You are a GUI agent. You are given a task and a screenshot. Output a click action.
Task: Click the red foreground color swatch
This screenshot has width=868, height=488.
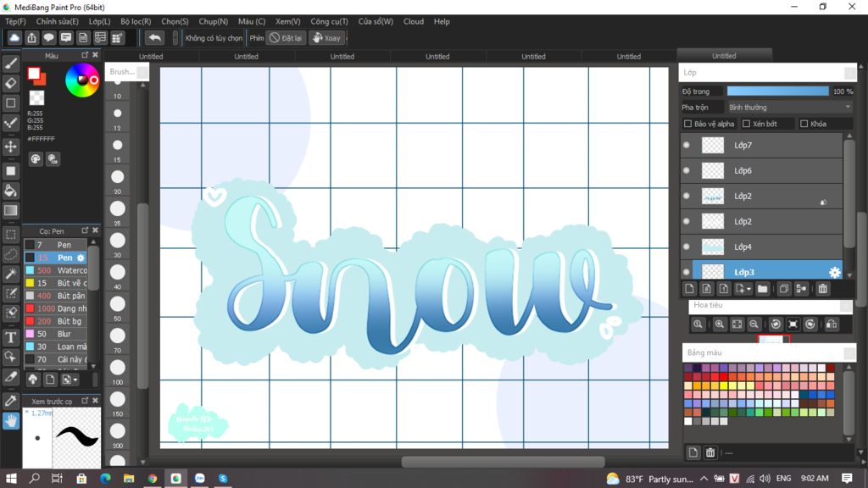[34, 74]
